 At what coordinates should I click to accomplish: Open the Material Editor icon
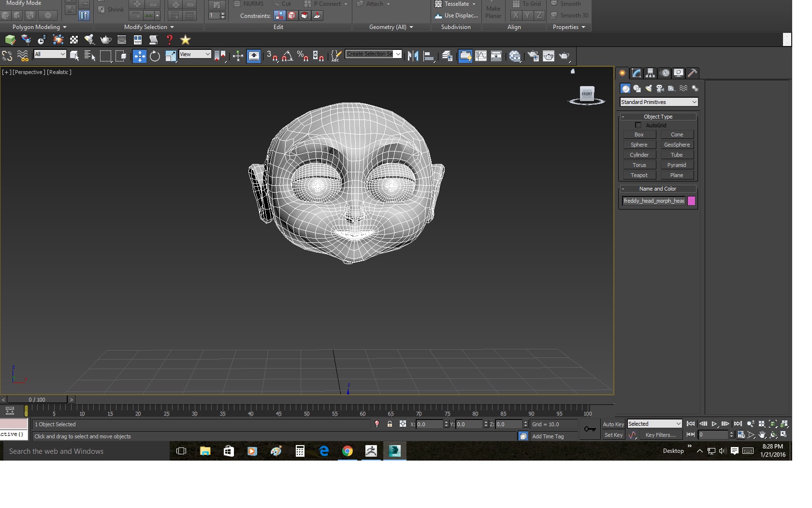pyautogui.click(x=515, y=56)
